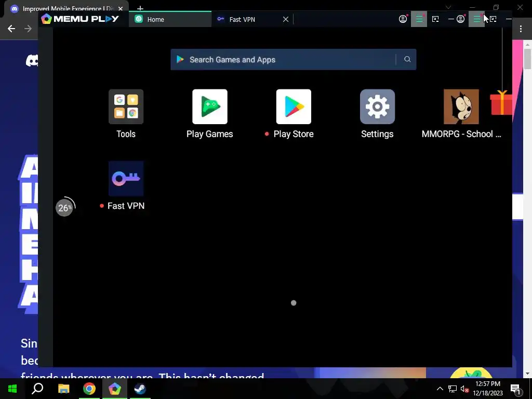Open the taskbar clock showing 12:57 PM

click(x=488, y=389)
